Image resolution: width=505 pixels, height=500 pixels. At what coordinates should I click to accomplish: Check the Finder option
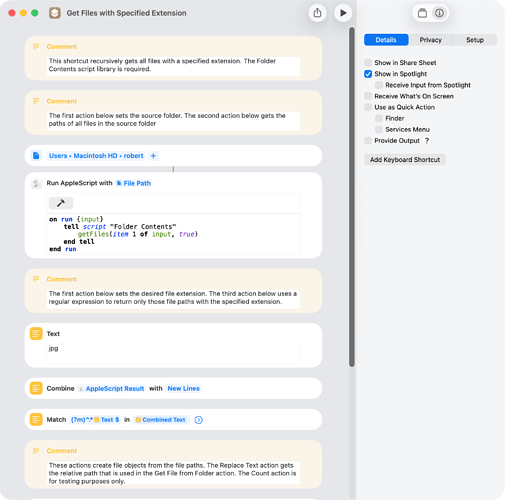379,118
